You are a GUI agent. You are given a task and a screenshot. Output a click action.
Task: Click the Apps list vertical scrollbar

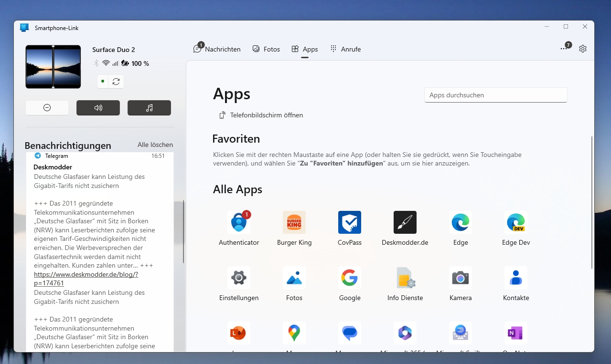pyautogui.click(x=592, y=202)
